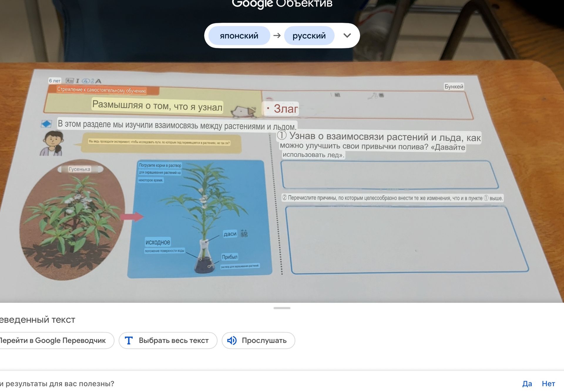The width and height of the screenshot is (564, 392).
Task: Click the arrow between languages
Action: click(x=277, y=36)
